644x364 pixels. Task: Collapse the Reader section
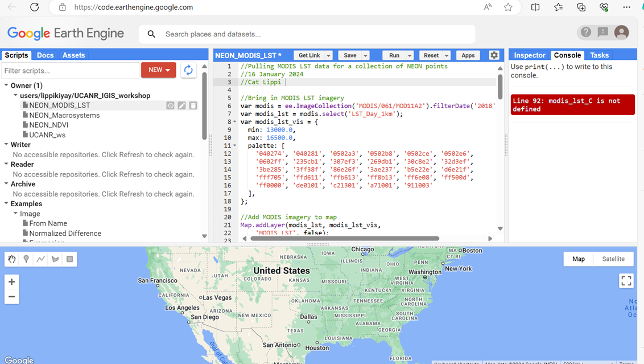pos(6,164)
